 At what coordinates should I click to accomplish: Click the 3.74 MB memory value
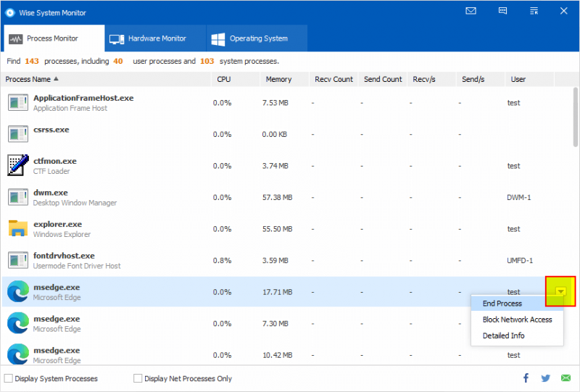(275, 166)
